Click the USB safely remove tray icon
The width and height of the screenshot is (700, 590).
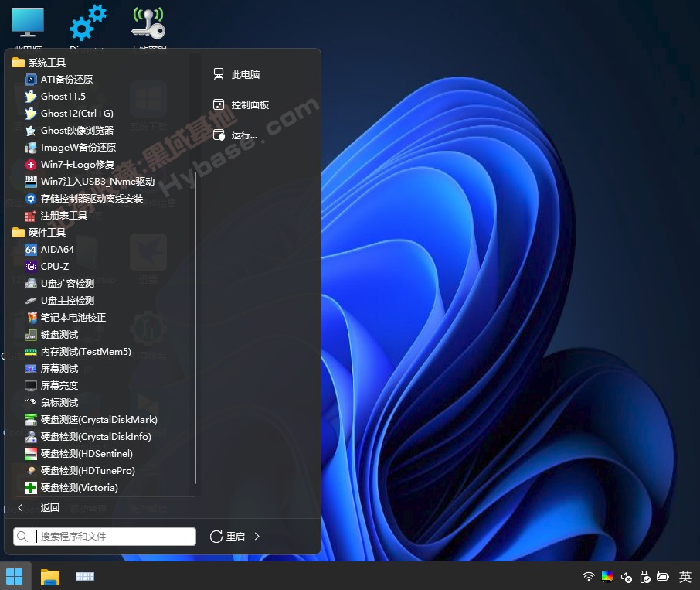click(645, 577)
